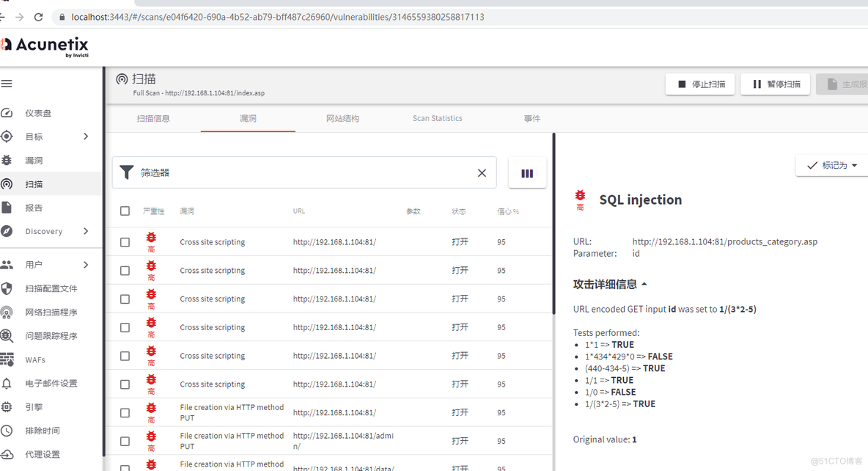868x471 pixels.
Task: Click the 漏洞 bug icon in sidebar
Action: point(7,160)
